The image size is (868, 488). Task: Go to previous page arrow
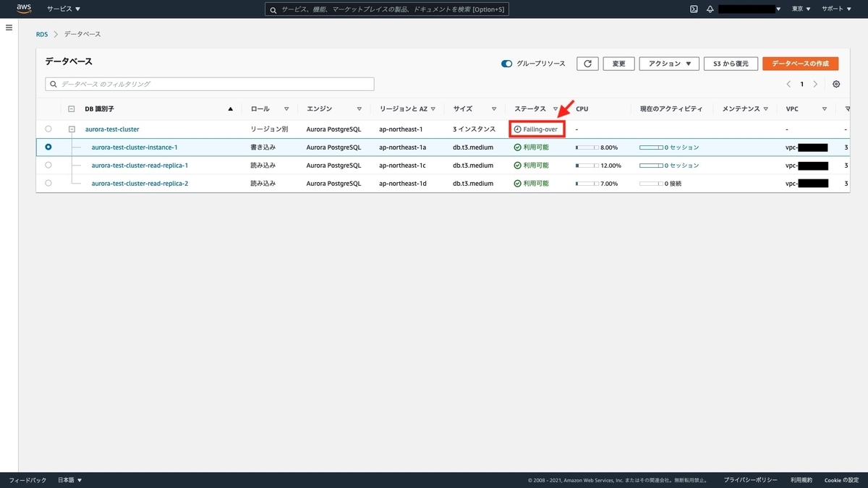click(x=788, y=84)
